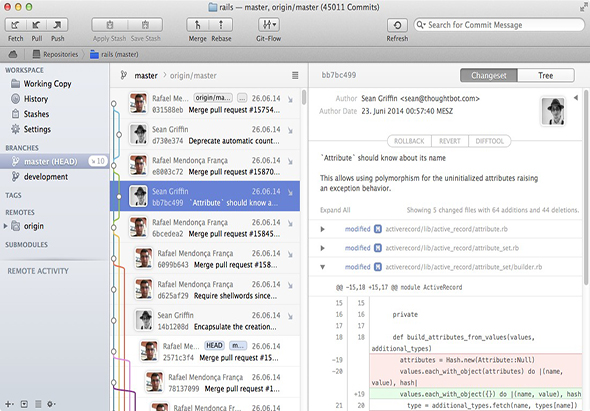The height and width of the screenshot is (411, 590).
Task: Expand the attribute.rb modified file
Action: (x=322, y=229)
